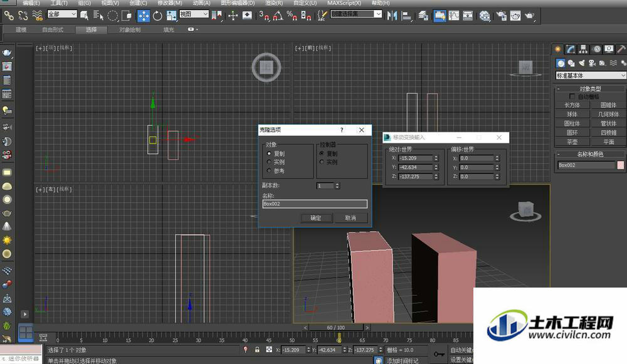Click the key icon for set keys

(439, 354)
